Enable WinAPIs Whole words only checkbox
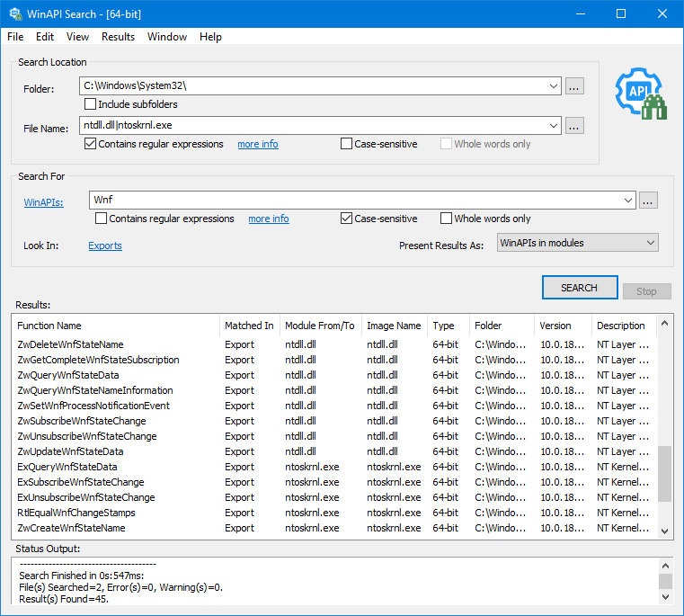This screenshot has width=684, height=616. (446, 219)
